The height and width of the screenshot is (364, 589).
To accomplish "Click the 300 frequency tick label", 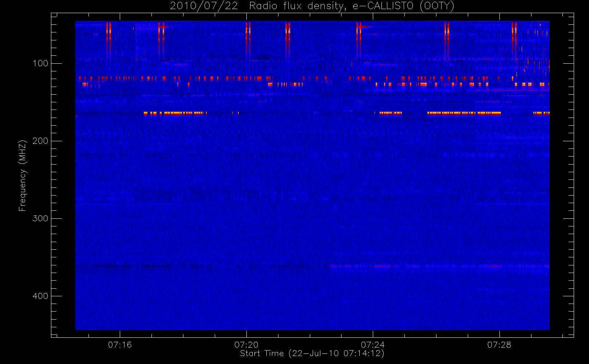I will [40, 218].
